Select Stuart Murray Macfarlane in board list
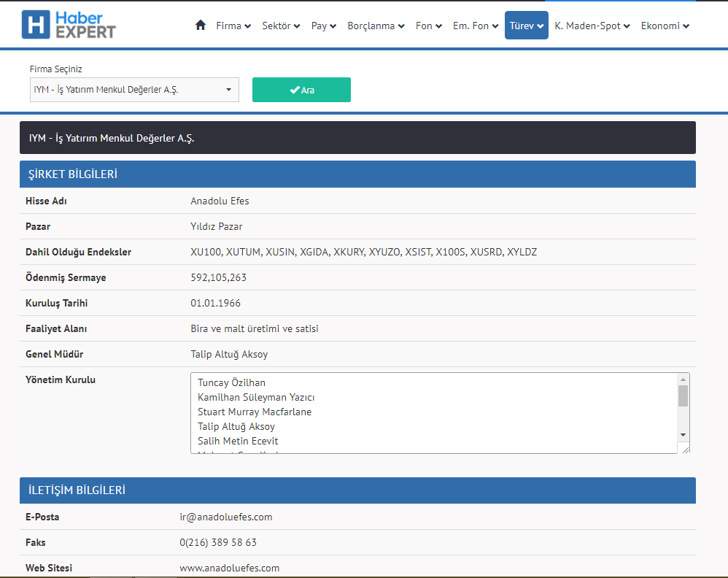728x578 pixels. coord(255,412)
